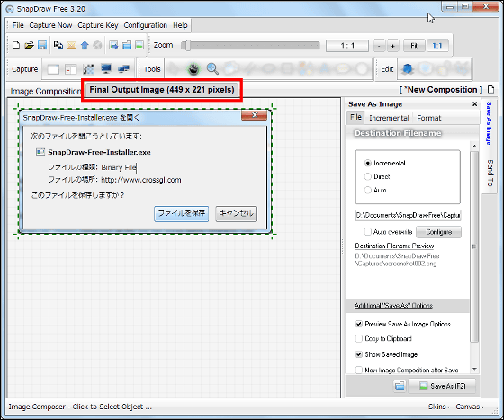Click the Save panel scroll-up arrow
Image resolution: width=504 pixels, height=420 pixels.
(474, 146)
